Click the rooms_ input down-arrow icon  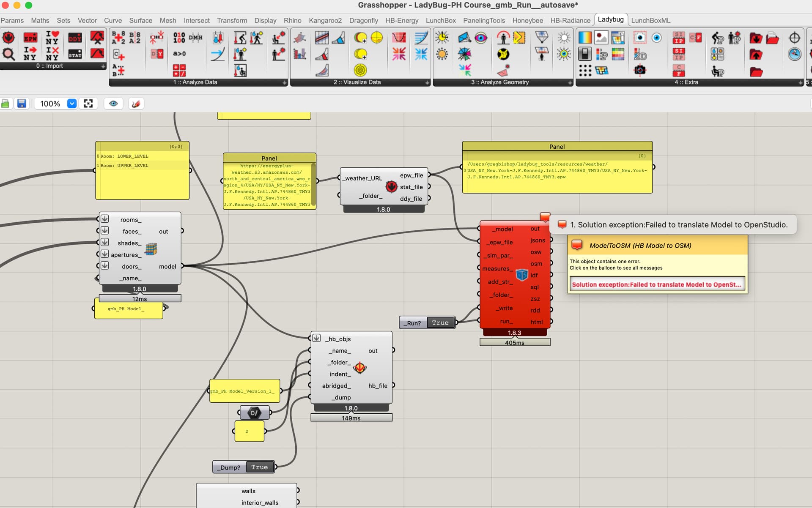click(104, 219)
